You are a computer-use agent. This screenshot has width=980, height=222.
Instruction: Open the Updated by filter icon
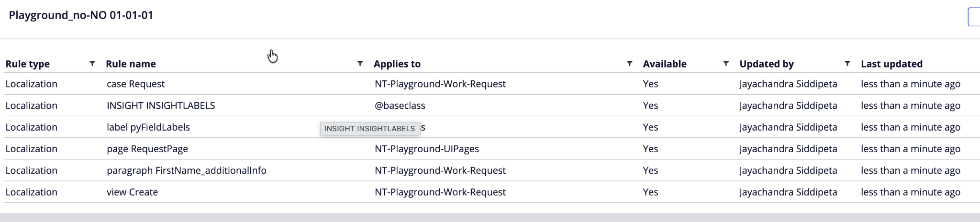(x=847, y=64)
